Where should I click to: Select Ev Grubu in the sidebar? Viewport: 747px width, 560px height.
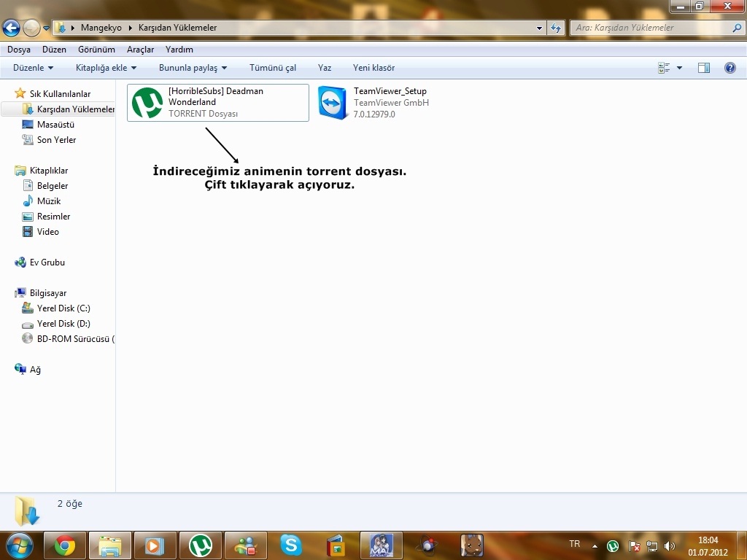47,262
